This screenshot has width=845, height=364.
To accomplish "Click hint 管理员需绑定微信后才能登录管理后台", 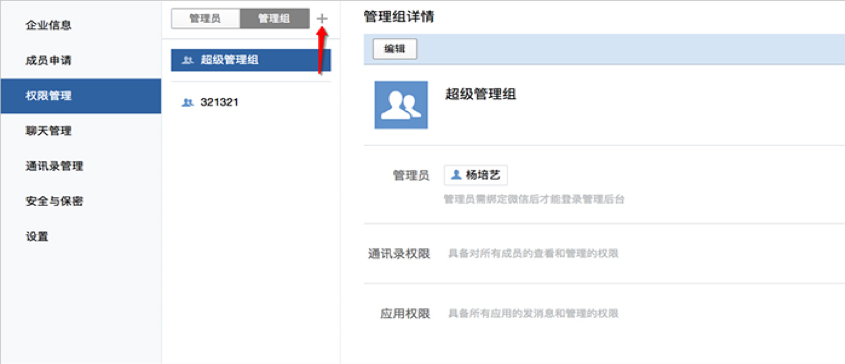I will pos(534,200).
